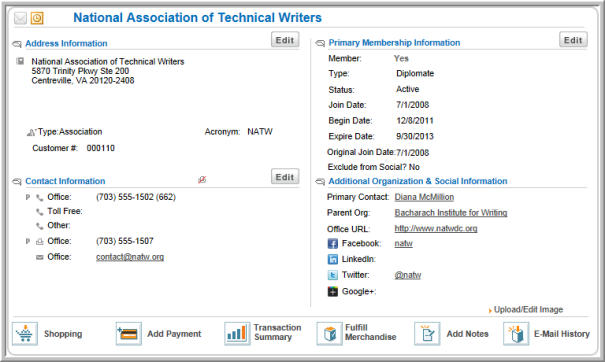Open Diana McMillion primary contact link
This screenshot has width=605, height=362.
[x=424, y=197]
